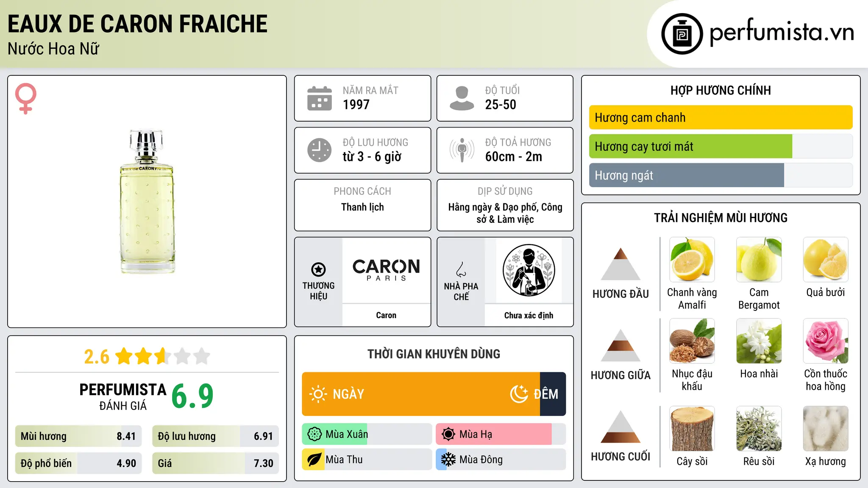Click the Hương đầu pyramid icon

point(620,264)
